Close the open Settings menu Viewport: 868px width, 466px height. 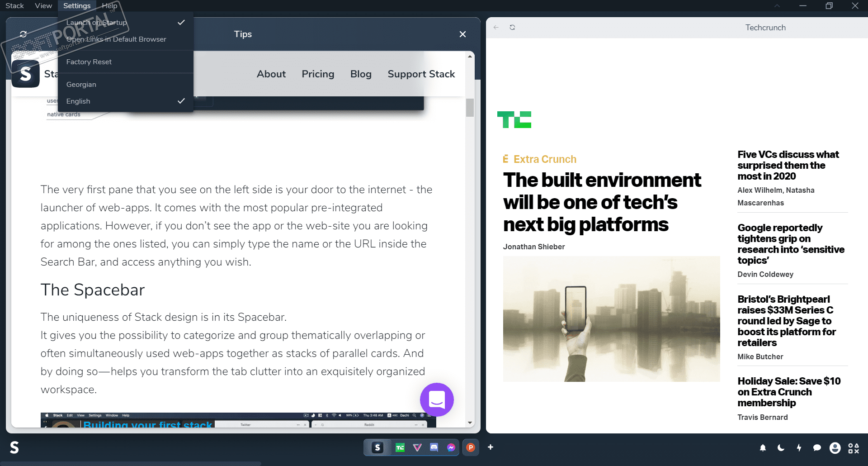tap(77, 6)
